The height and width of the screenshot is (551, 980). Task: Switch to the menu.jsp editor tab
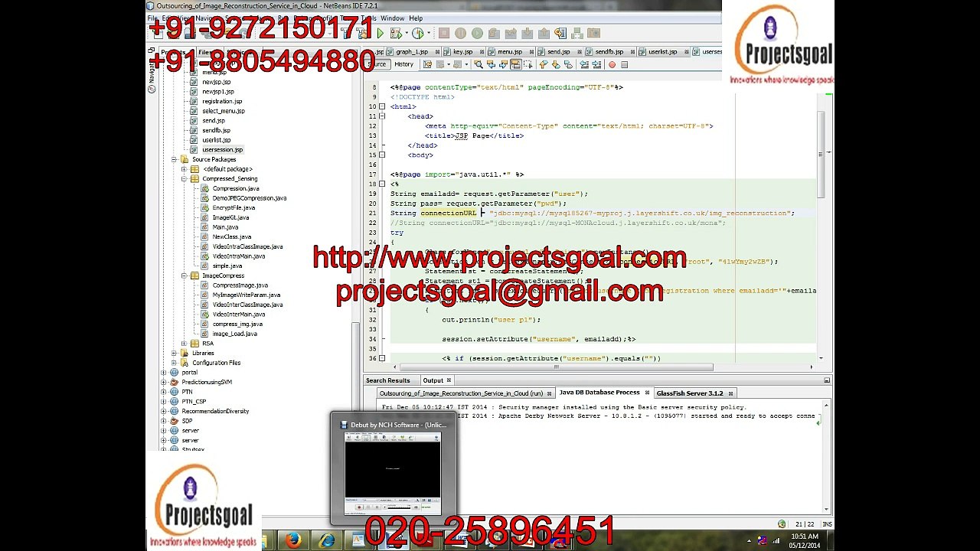pyautogui.click(x=509, y=52)
